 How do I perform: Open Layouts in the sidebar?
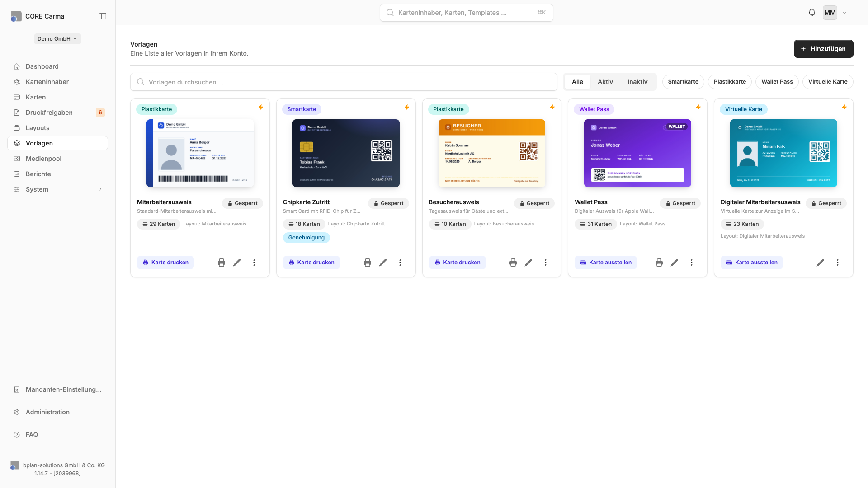(x=57, y=128)
